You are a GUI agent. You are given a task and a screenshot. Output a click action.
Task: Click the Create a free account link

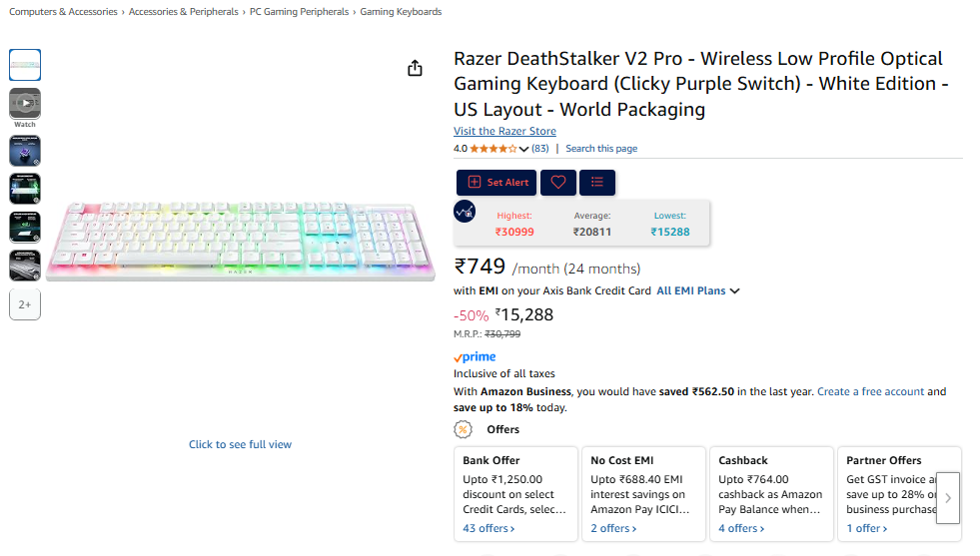pos(870,392)
